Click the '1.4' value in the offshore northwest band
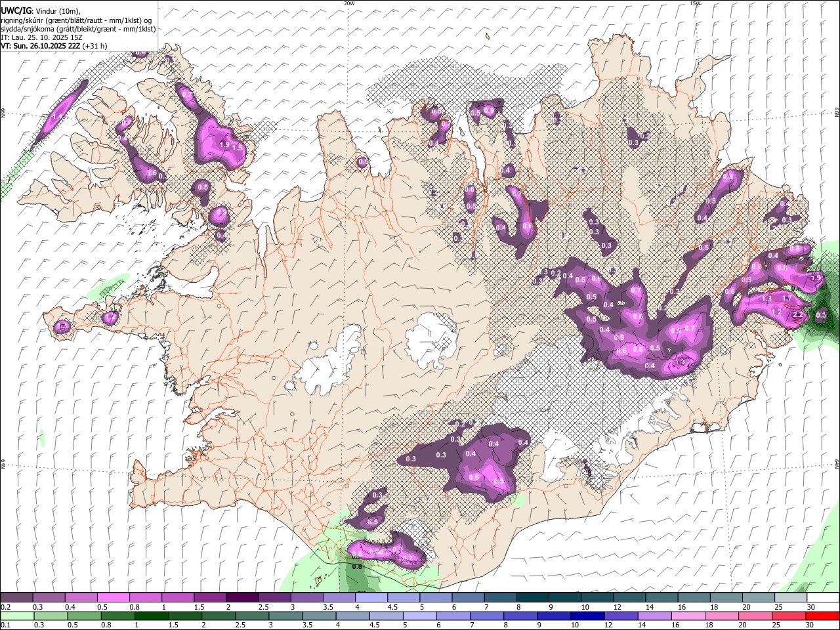 57,117
